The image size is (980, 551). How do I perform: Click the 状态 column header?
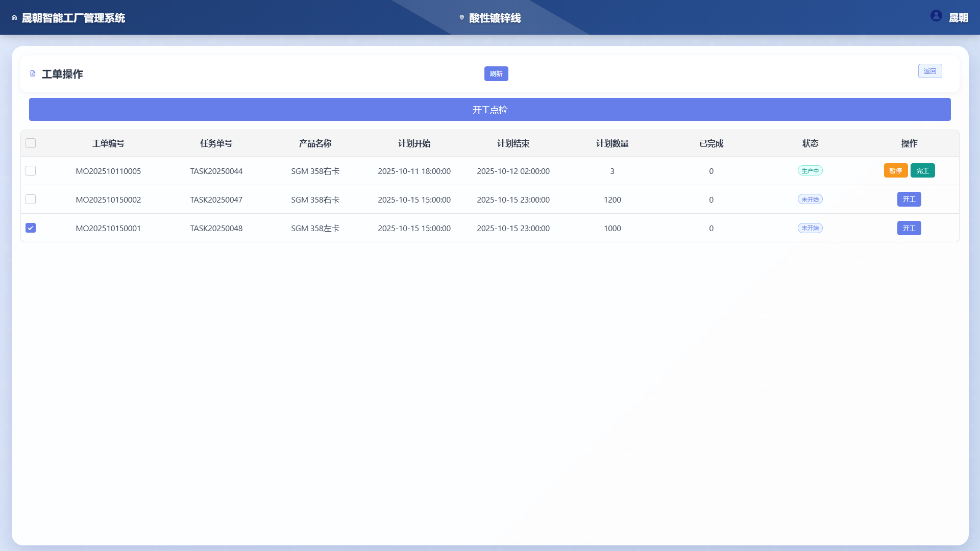[x=810, y=143]
